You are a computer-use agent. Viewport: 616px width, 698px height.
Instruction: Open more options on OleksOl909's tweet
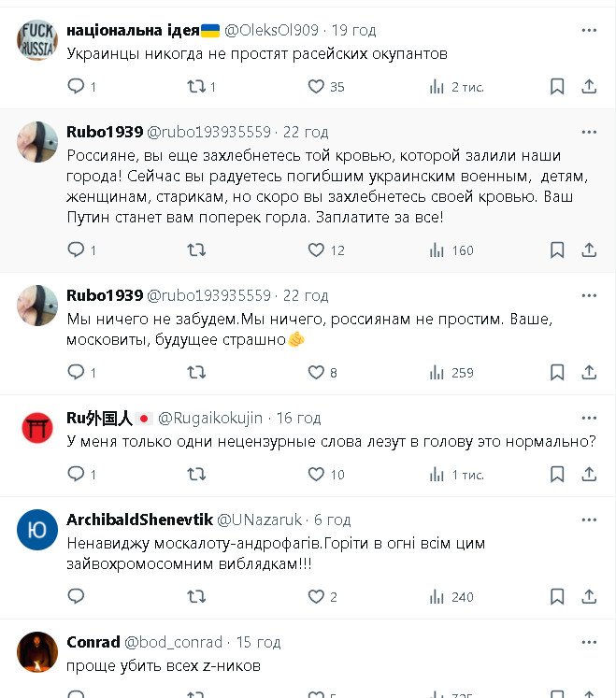pyautogui.click(x=589, y=30)
